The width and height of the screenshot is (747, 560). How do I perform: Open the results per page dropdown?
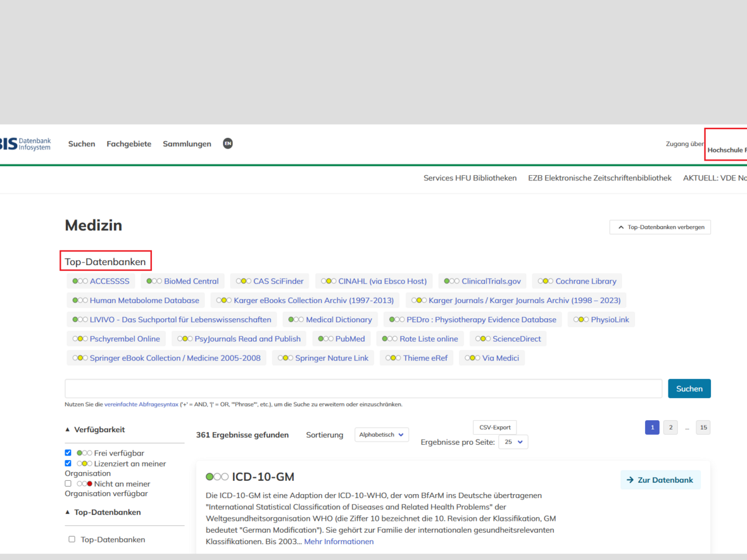[513, 442]
